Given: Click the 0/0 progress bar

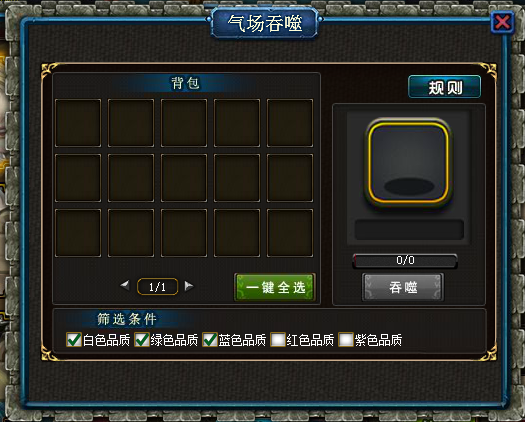Looking at the screenshot, I should click(405, 260).
